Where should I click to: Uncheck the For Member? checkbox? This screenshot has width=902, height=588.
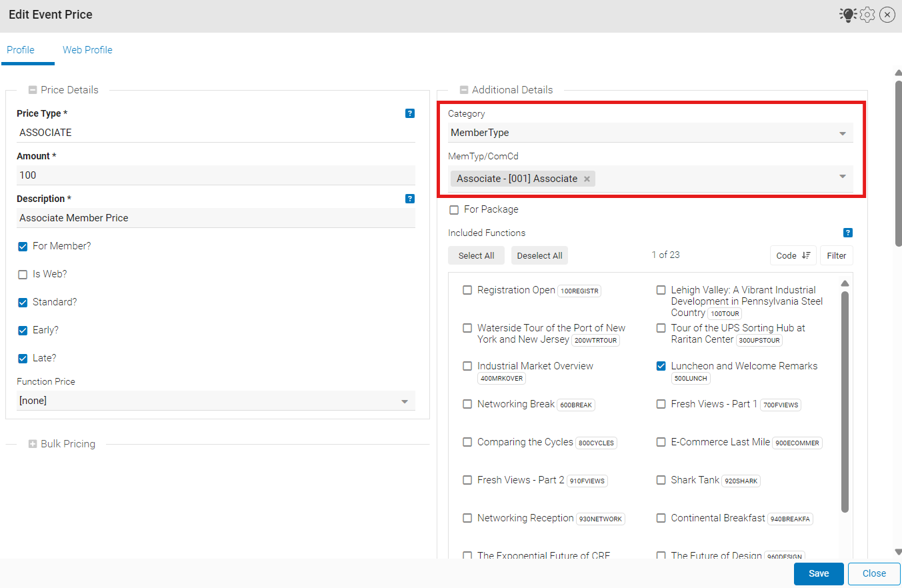click(23, 247)
